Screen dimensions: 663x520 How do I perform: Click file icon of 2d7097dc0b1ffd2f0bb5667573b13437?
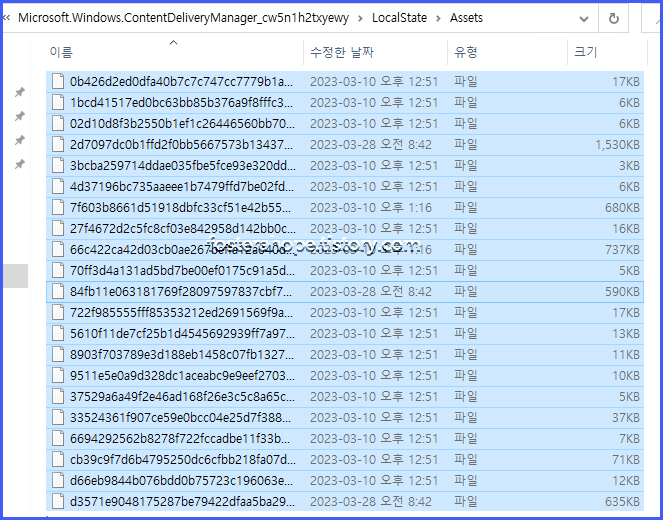tap(58, 145)
